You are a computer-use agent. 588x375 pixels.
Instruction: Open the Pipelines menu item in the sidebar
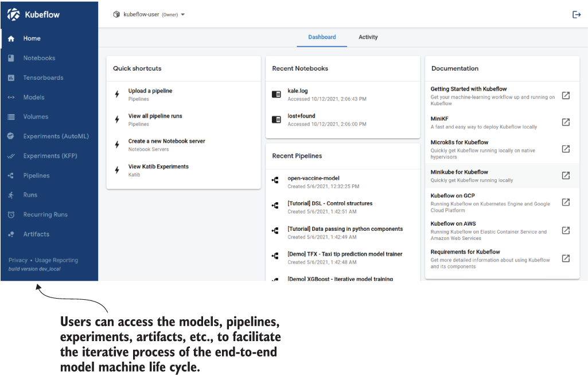[49, 175]
